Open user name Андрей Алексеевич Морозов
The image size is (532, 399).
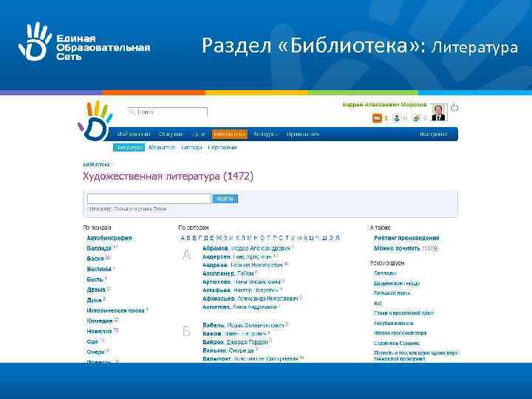pyautogui.click(x=384, y=104)
